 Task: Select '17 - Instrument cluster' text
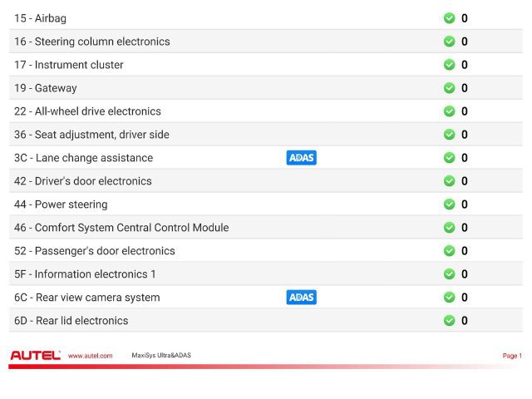69,65
